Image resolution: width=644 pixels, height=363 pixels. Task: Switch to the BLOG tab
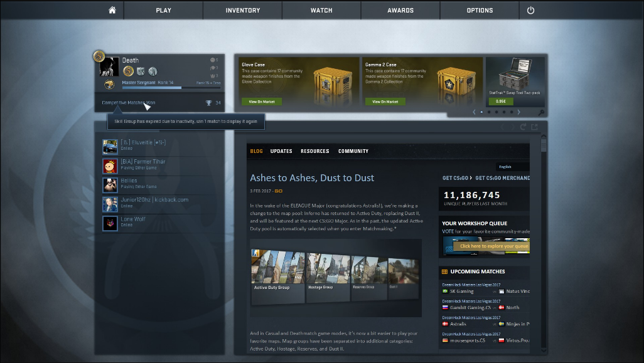click(256, 151)
